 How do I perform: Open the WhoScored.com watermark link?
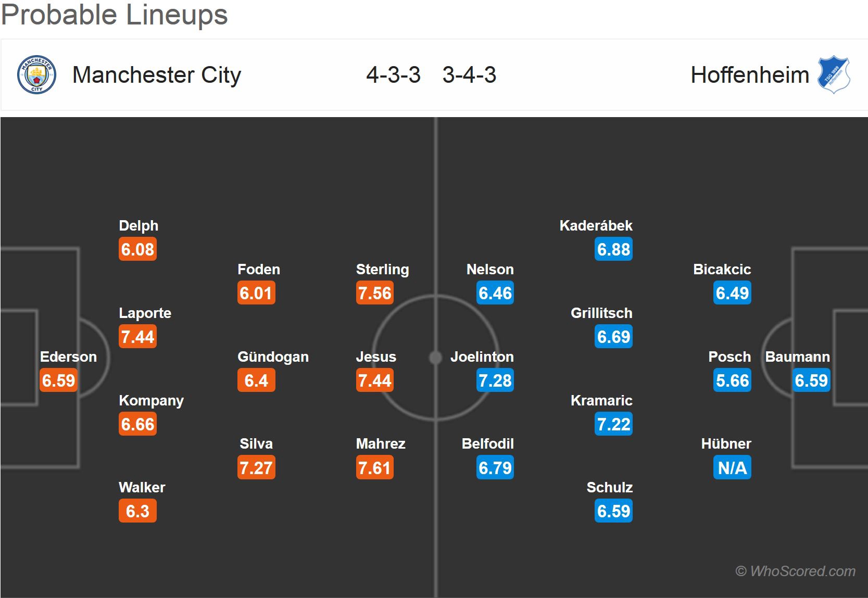click(795, 571)
